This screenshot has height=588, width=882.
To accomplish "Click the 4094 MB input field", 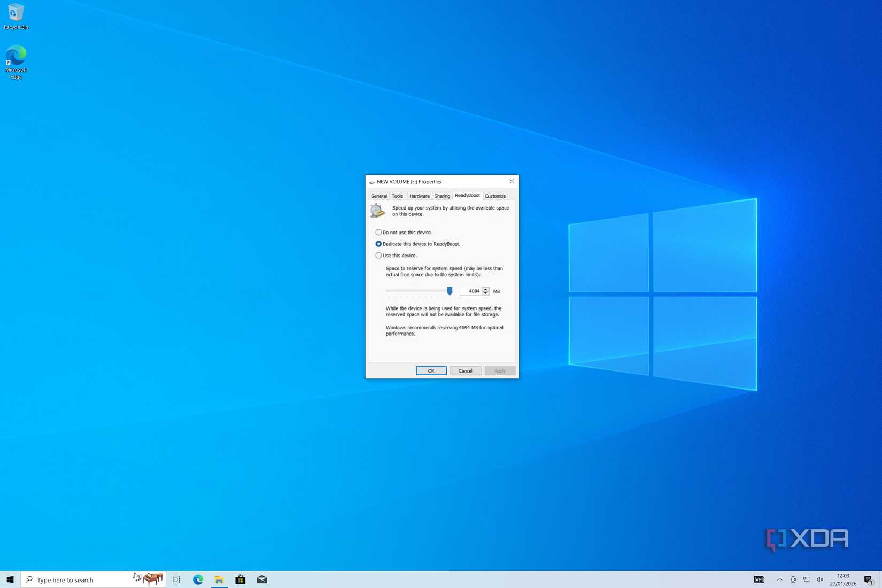I will tap(471, 291).
